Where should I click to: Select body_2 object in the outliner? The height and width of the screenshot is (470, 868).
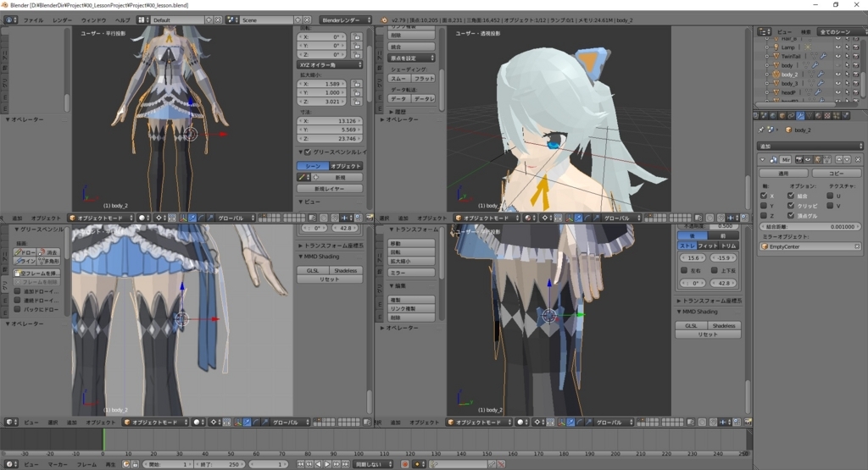(x=789, y=75)
